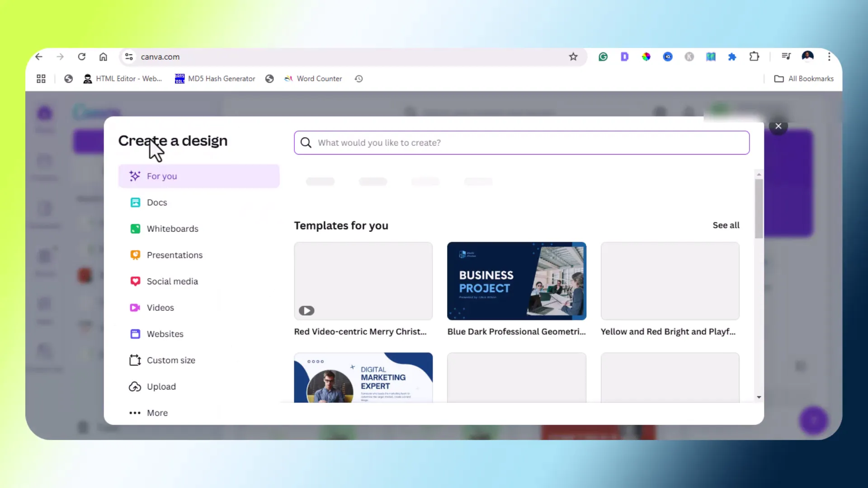Image resolution: width=868 pixels, height=488 pixels.
Task: Open Word Counter bookmark
Action: point(313,79)
